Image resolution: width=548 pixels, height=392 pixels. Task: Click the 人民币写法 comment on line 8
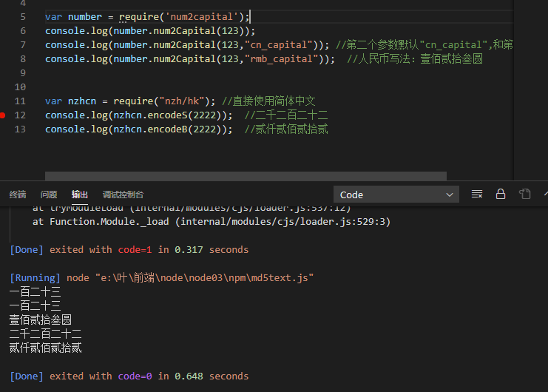point(415,59)
